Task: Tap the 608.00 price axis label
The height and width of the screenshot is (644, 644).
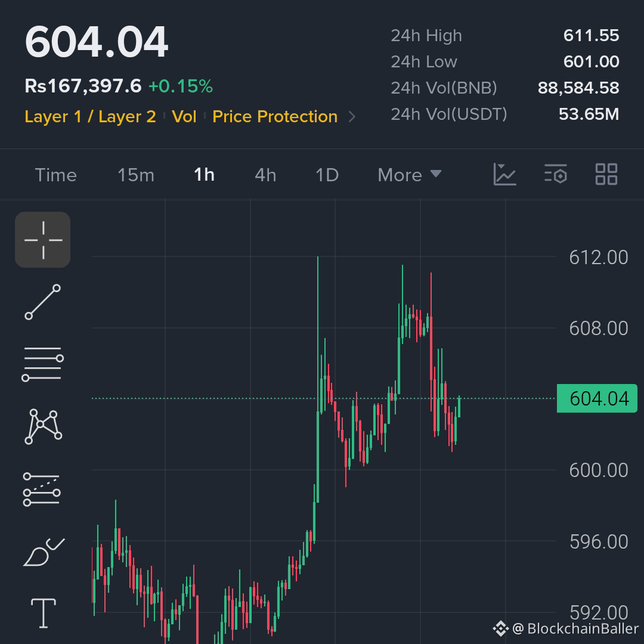Action: coord(599,328)
